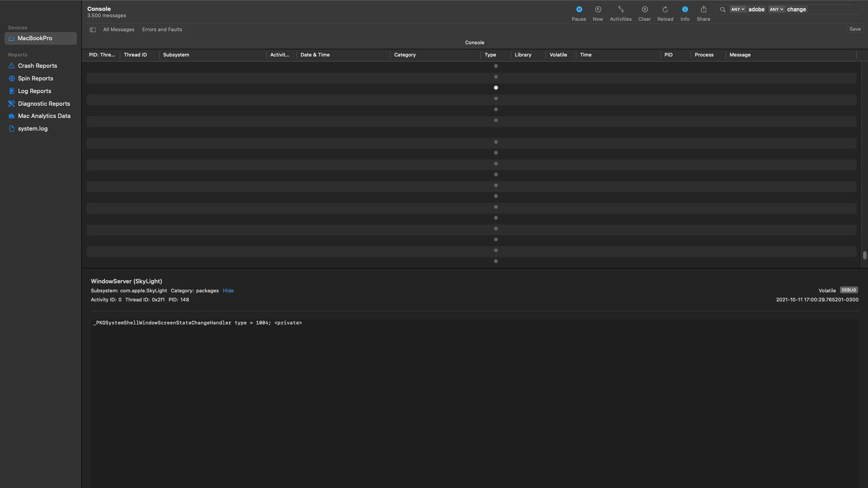Switch to All Messages filter

[118, 30]
